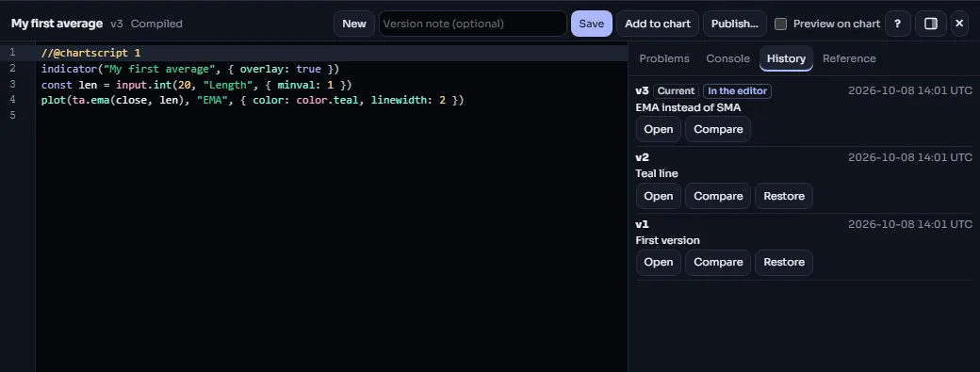Click line number 5 in gutter

coord(12,116)
